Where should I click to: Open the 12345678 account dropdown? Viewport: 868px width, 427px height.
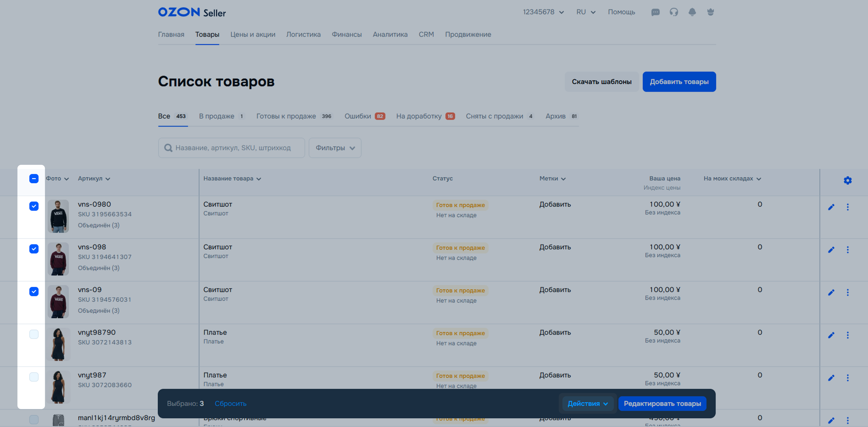click(543, 12)
